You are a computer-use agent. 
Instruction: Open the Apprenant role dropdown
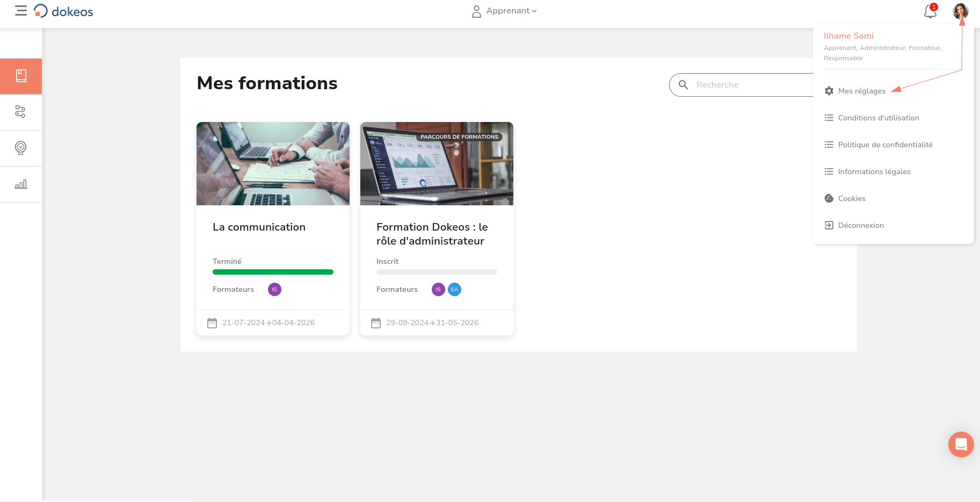click(x=504, y=11)
